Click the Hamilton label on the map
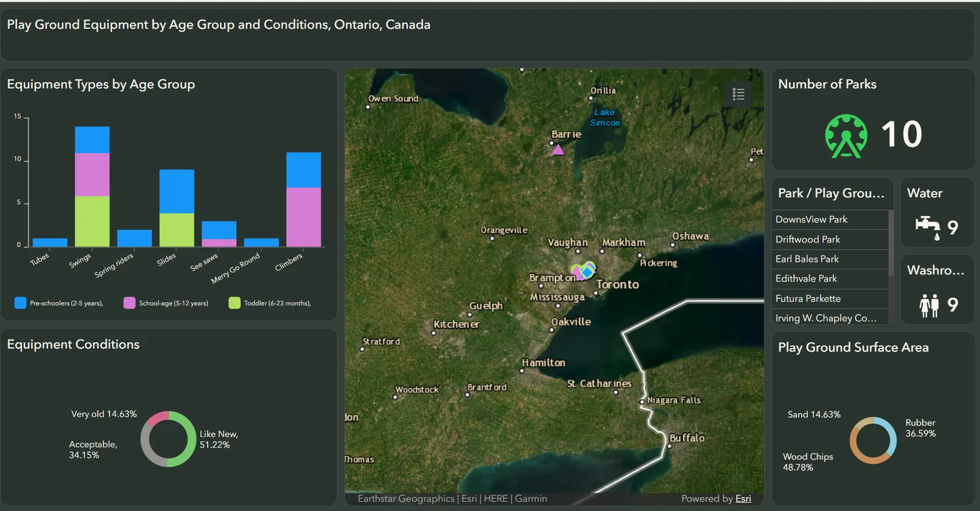Screen dimensions: 980x511 pyautogui.click(x=544, y=363)
